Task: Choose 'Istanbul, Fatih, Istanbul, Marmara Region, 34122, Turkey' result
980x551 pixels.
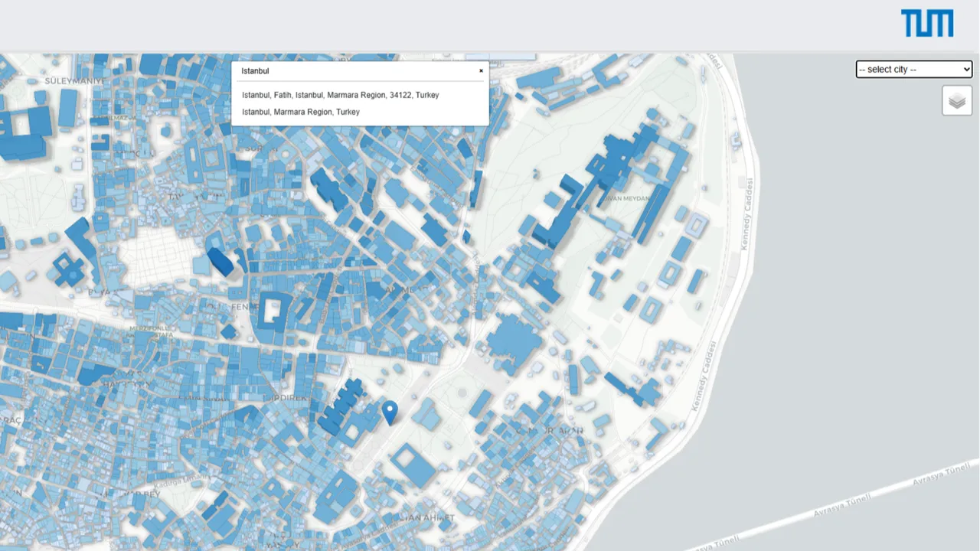Action: coord(341,95)
